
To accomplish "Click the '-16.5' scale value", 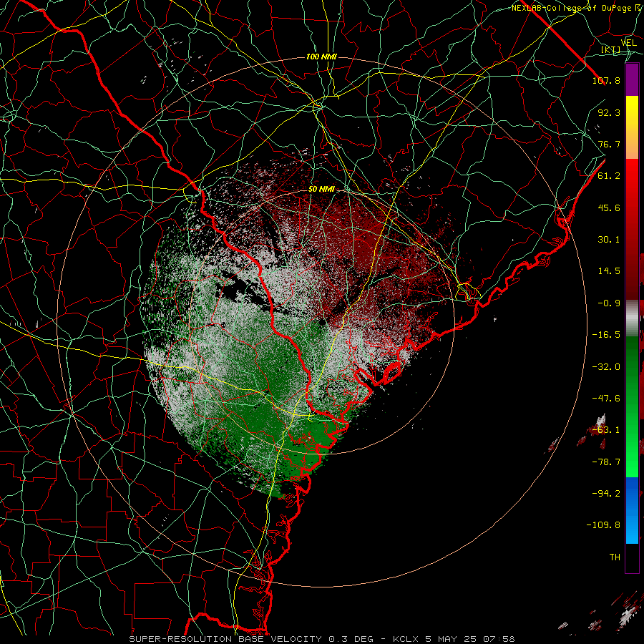I will (606, 335).
